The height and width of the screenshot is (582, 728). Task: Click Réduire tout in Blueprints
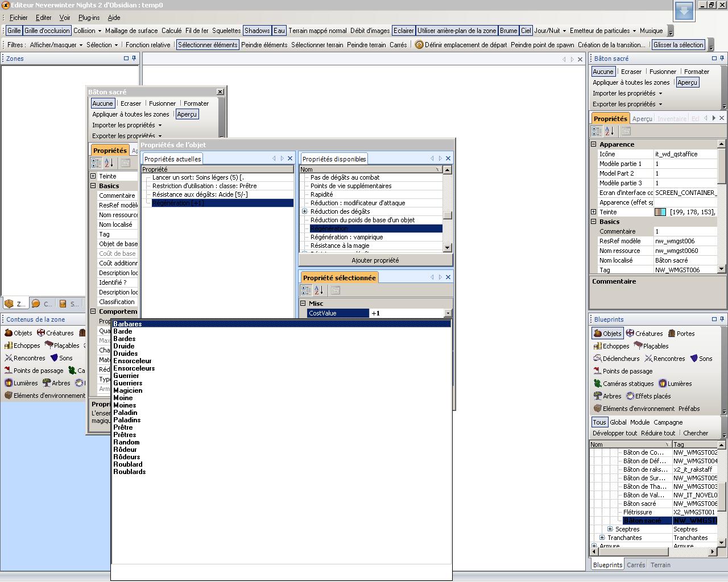coord(658,433)
